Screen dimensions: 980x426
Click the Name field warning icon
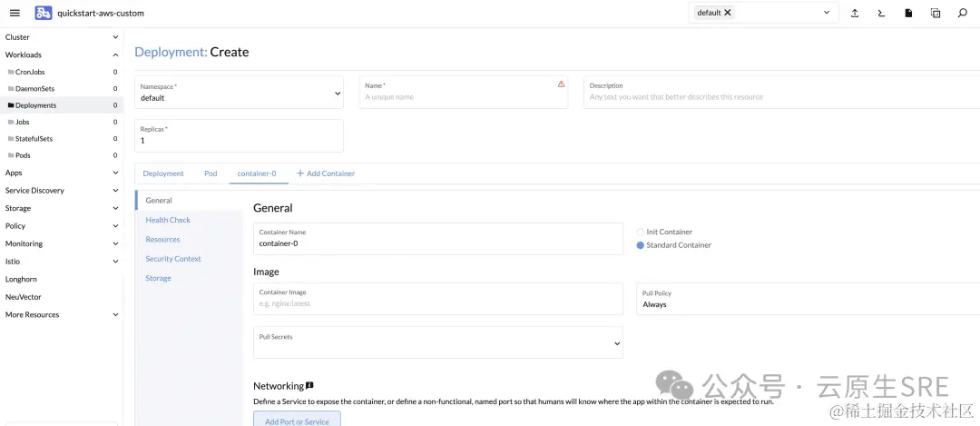pos(562,84)
